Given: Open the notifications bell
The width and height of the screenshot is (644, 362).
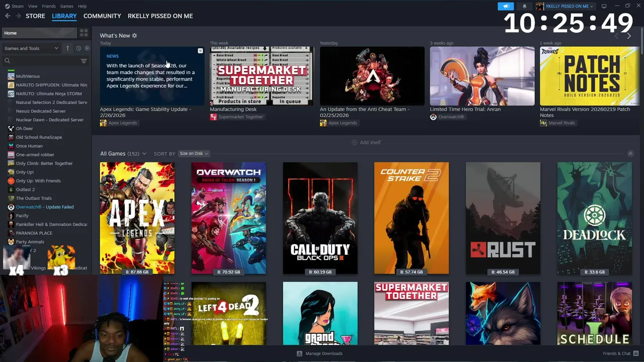Looking at the screenshot, I should [524, 6].
